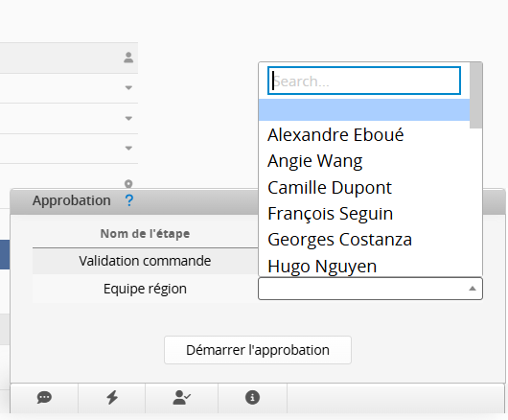The width and height of the screenshot is (508, 420).
Task: Collapse the Equipe région approver combo box
Action: pos(370,289)
